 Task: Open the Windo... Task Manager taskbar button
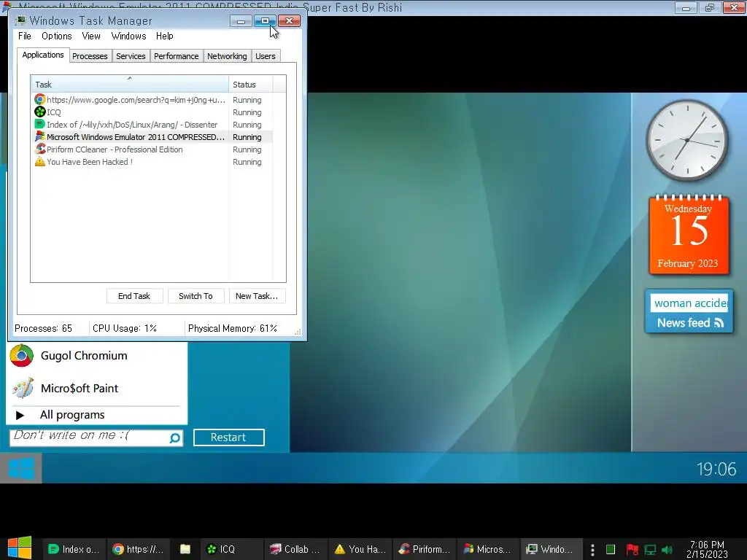click(x=551, y=549)
